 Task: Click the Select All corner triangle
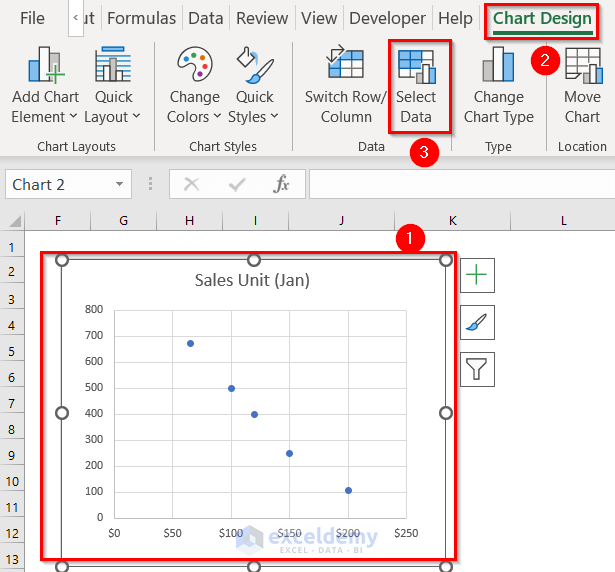pyautogui.click(x=15, y=221)
